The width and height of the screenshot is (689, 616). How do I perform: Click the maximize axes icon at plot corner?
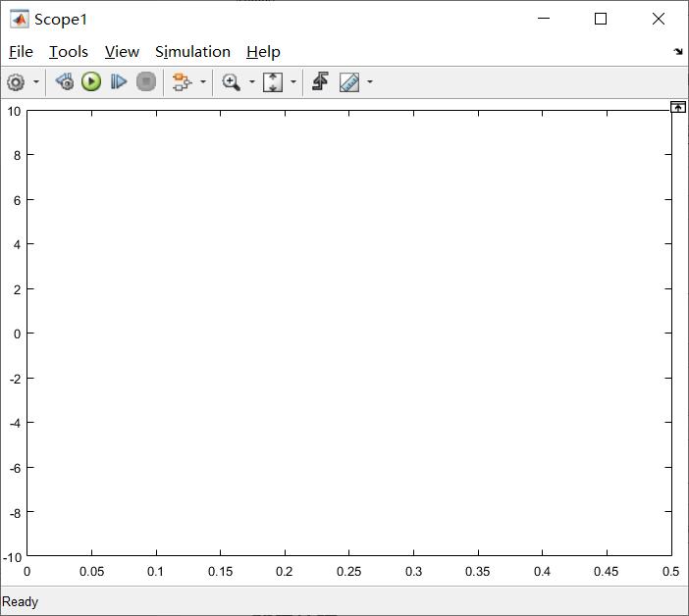point(678,107)
